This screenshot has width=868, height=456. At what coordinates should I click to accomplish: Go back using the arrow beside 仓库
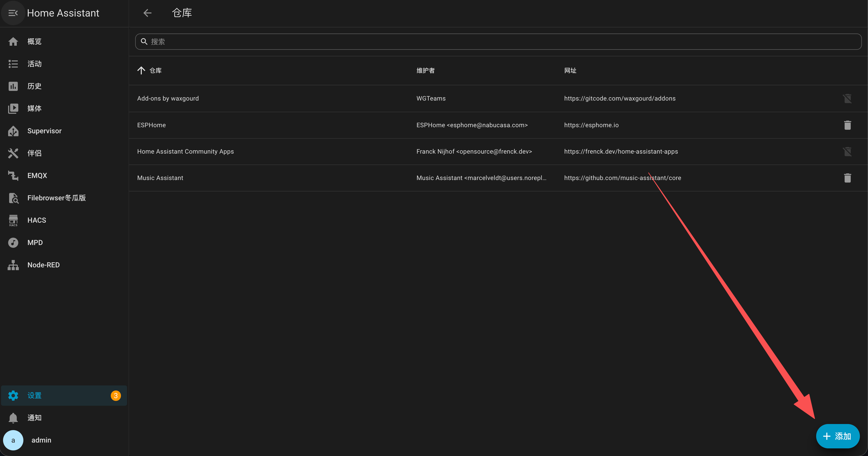(147, 13)
